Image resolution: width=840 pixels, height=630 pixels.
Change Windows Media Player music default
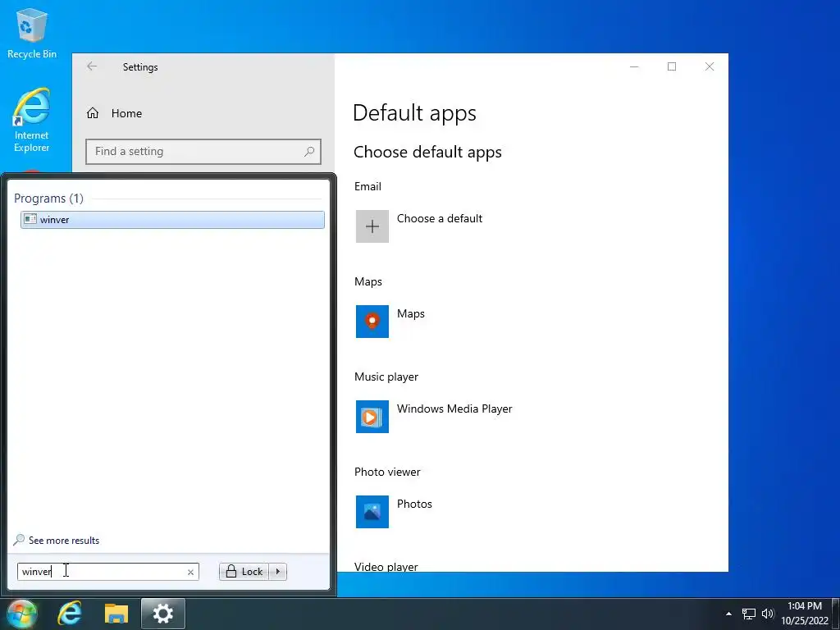[x=372, y=417]
